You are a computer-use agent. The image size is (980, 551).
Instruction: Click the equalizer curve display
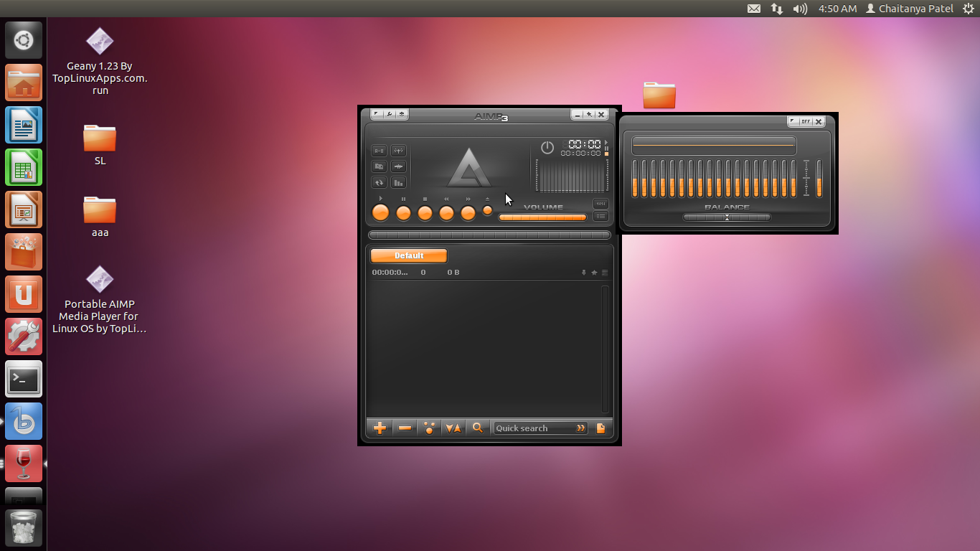[x=714, y=146]
